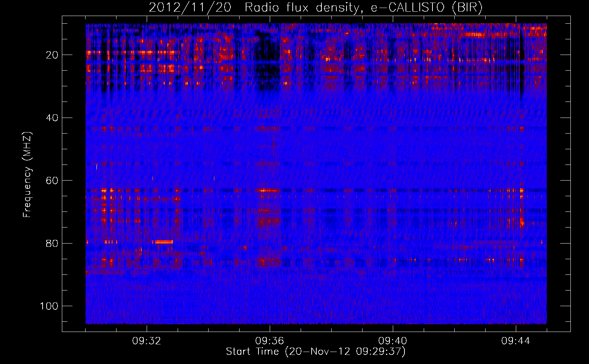Click the 09:40 time tick label
The width and height of the screenshot is (589, 364).
(393, 341)
